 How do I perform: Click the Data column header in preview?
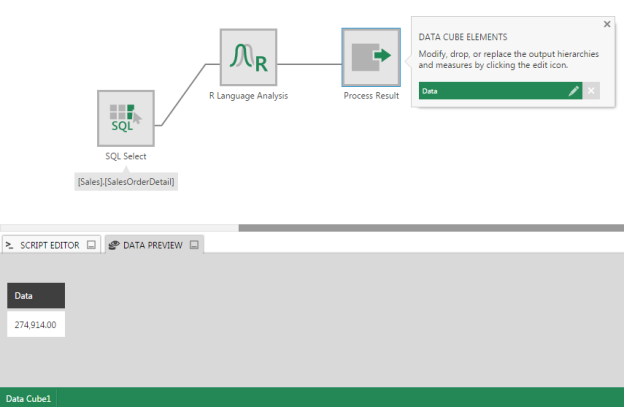click(36, 296)
